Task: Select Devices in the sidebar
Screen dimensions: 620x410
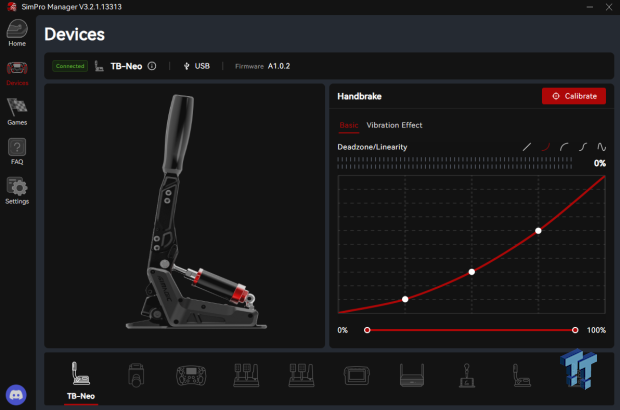Action: [x=17, y=74]
